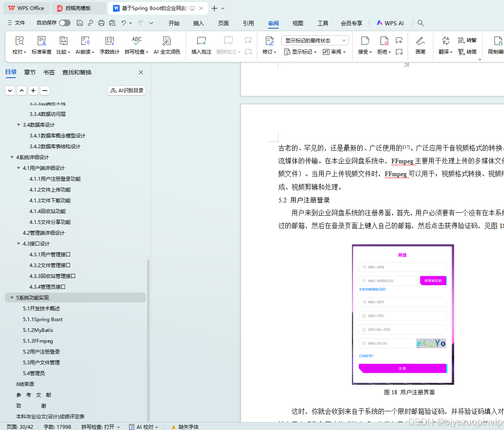Collapse the 4.3接口设计 tree node
Image resolution: width=504 pixels, height=430 pixels.
[x=18, y=243]
